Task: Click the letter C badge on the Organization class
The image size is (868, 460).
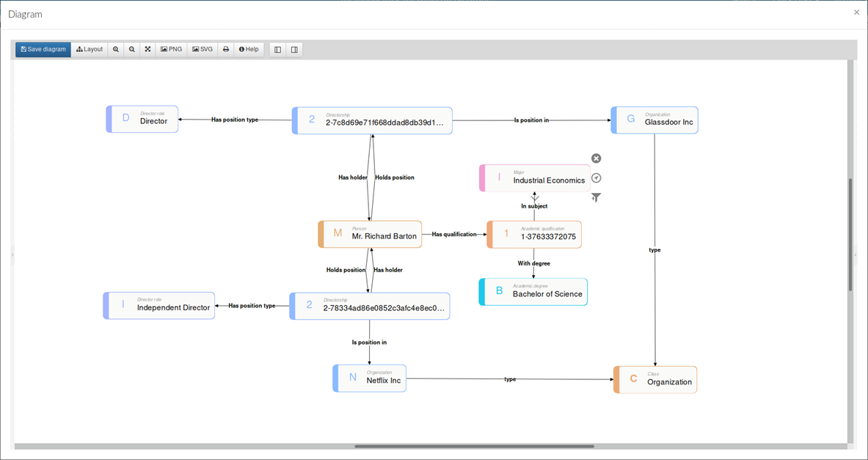Action: (633, 379)
